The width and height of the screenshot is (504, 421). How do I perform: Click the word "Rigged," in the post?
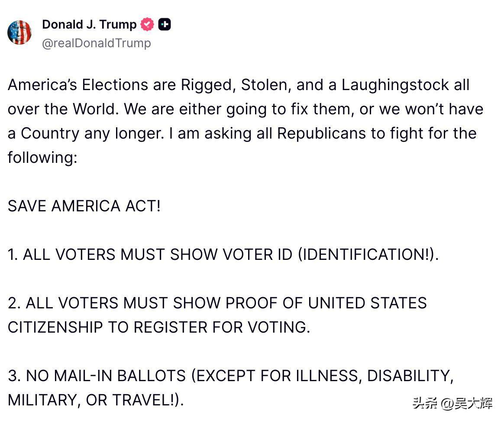click(x=208, y=85)
